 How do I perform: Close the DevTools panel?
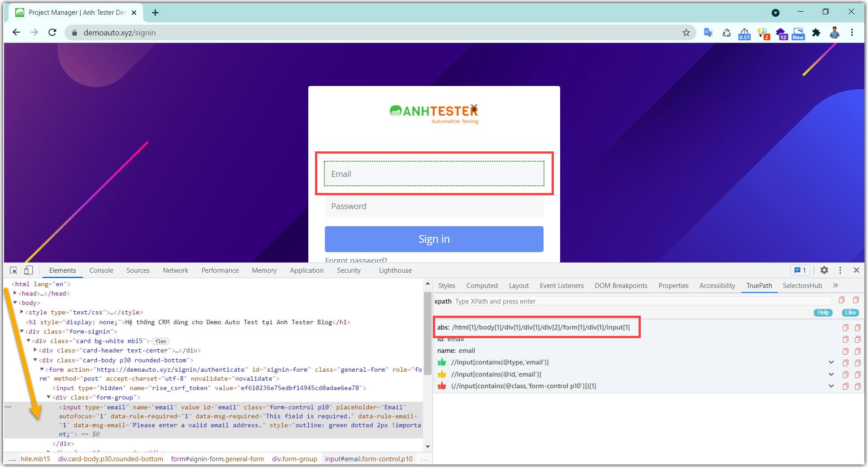(856, 270)
